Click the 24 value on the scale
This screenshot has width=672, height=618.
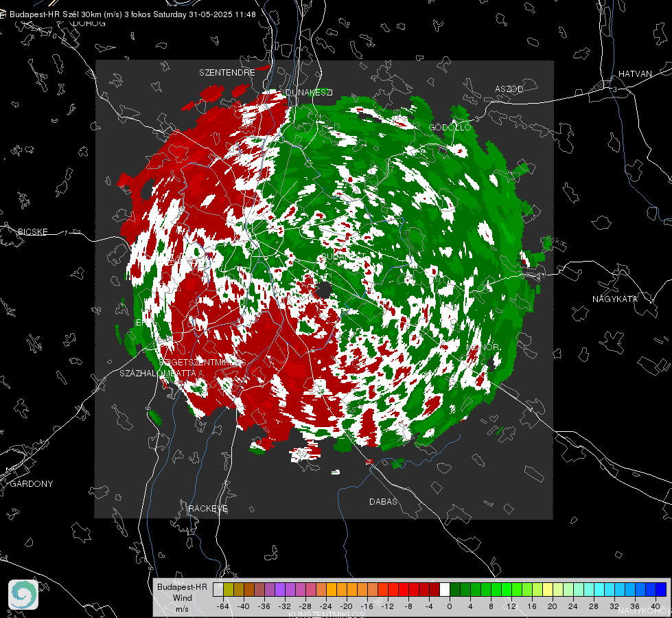tap(573, 606)
